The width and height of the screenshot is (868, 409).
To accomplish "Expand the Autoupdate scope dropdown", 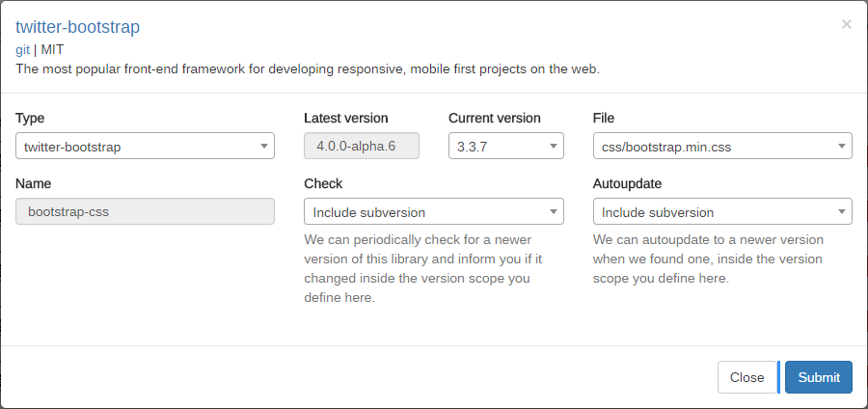I will click(x=721, y=211).
